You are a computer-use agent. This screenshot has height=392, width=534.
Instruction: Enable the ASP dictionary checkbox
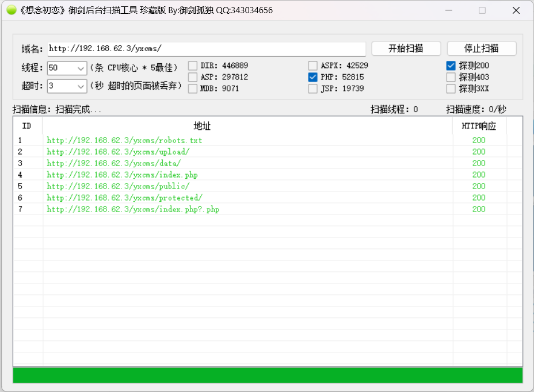point(193,77)
